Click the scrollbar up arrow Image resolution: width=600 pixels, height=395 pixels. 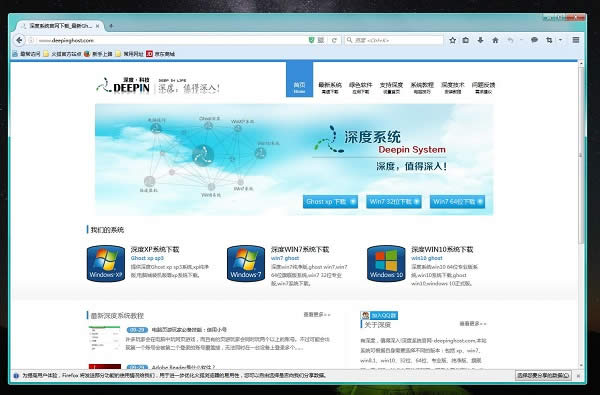(x=580, y=63)
